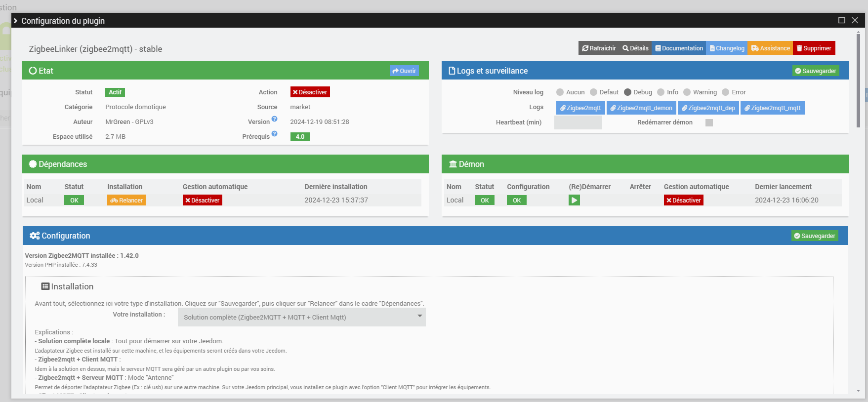Select the Warning log level
The image size is (868, 402).
[x=687, y=92]
